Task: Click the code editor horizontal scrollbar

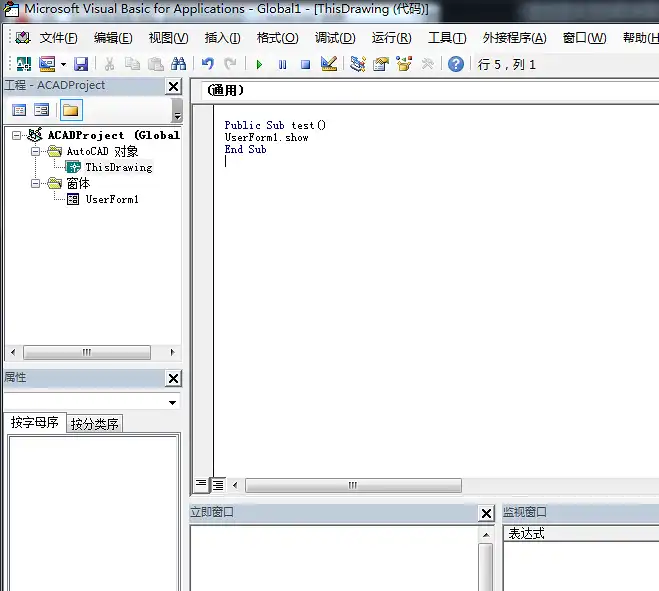Action: pyautogui.click(x=352, y=485)
